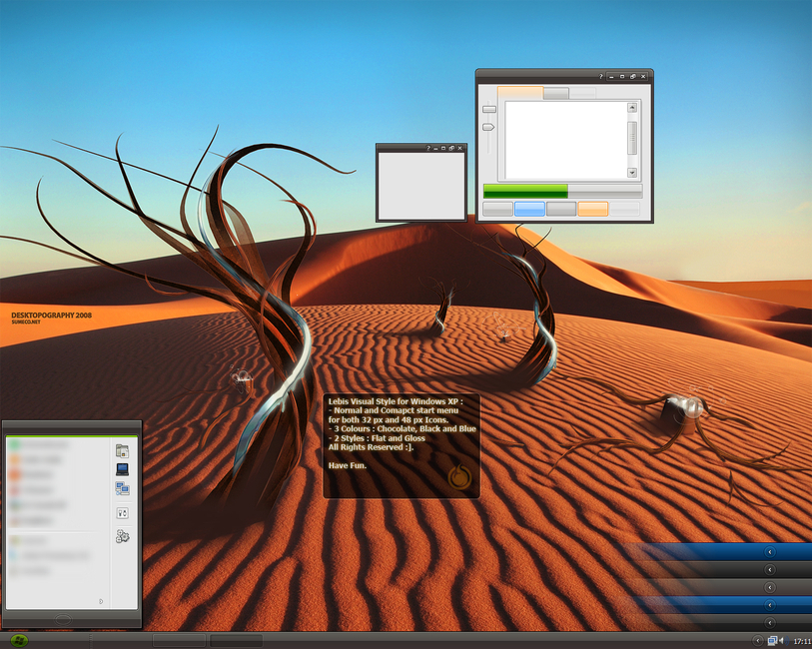The image size is (812, 649).
Task: Open the switches control panel icon in start menu
Action: pyautogui.click(x=122, y=513)
